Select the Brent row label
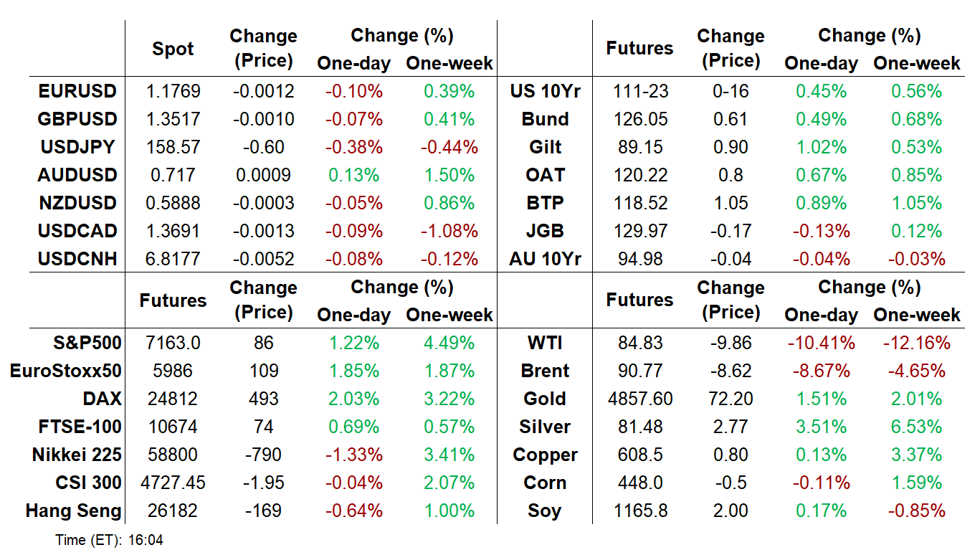Image resolution: width=980 pixels, height=555 pixels. click(545, 371)
